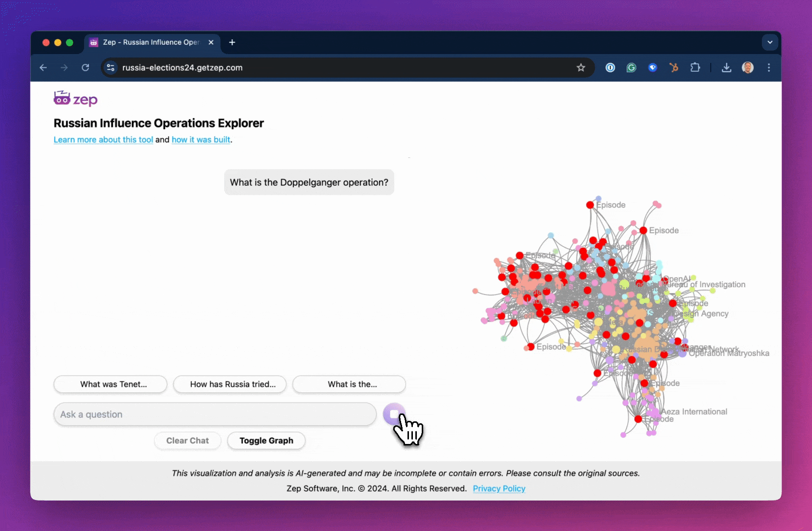Open the Learn more about this tool link
This screenshot has width=812, height=531.
click(x=103, y=140)
